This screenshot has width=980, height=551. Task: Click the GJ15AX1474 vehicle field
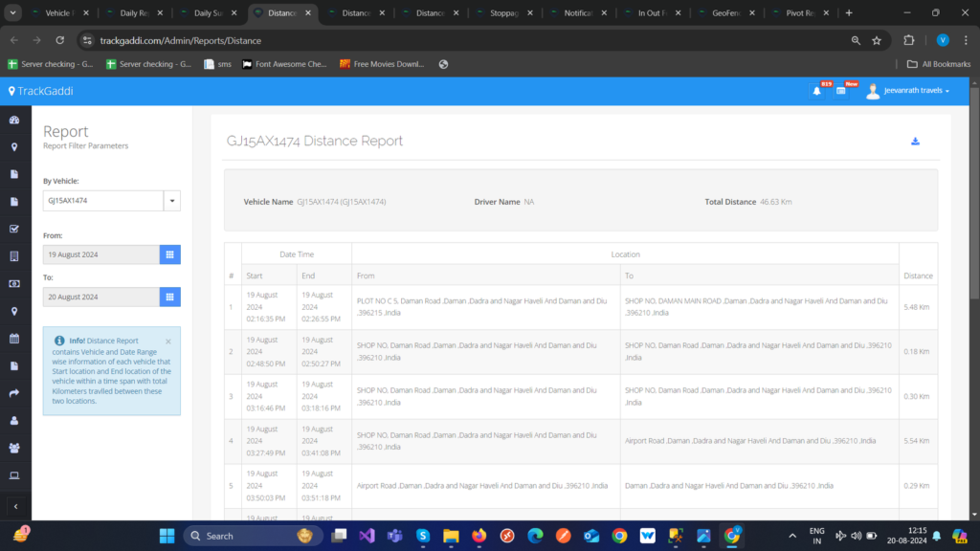pyautogui.click(x=103, y=201)
